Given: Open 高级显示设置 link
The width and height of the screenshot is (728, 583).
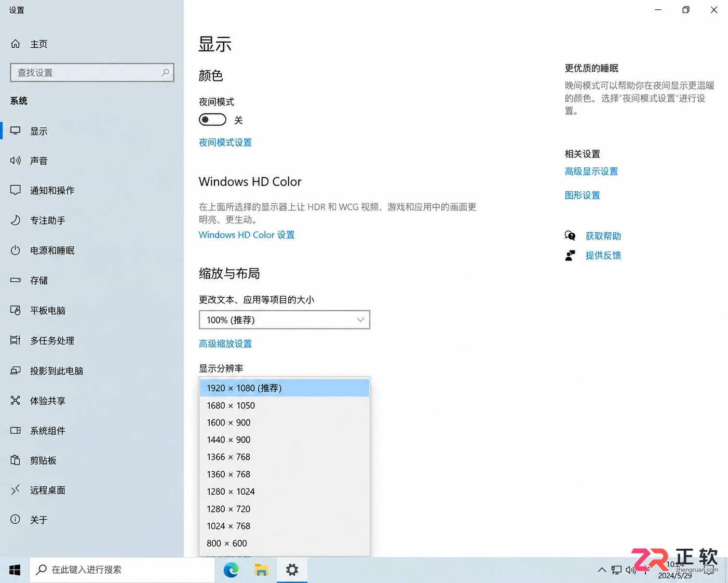Looking at the screenshot, I should (x=591, y=171).
